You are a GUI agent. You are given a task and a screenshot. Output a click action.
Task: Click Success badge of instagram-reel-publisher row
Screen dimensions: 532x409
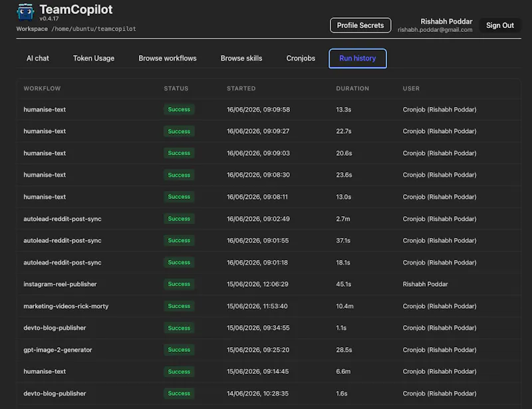179,284
